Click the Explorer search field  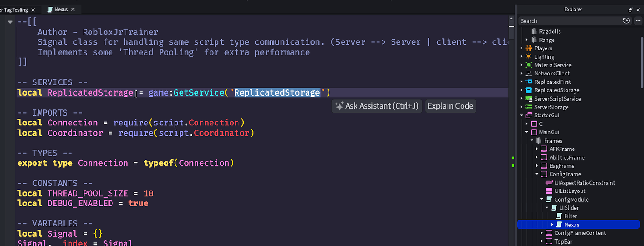[569, 21]
